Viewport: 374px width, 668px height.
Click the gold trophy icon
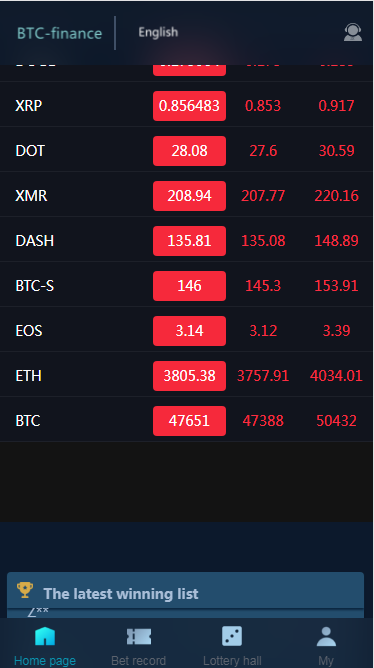point(25,590)
